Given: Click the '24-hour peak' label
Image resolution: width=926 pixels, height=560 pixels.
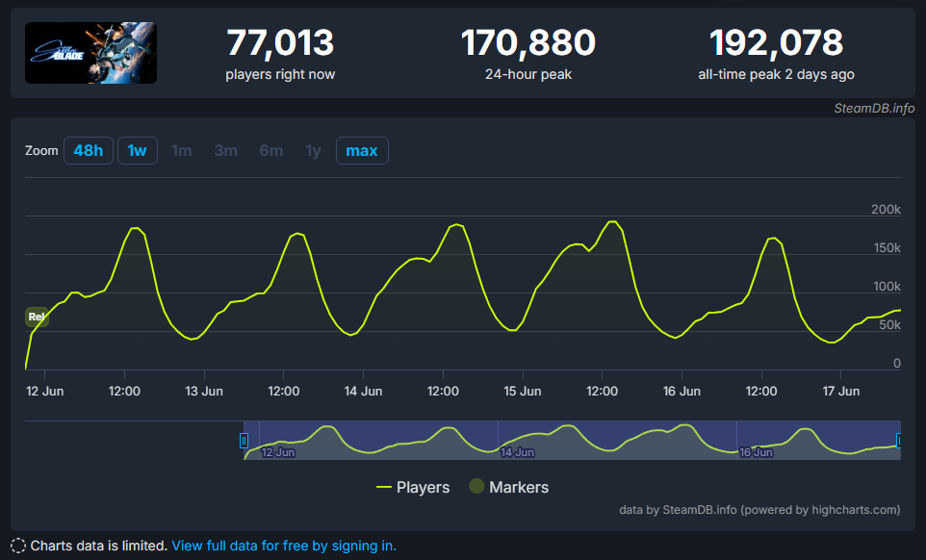Looking at the screenshot, I should (527, 74).
